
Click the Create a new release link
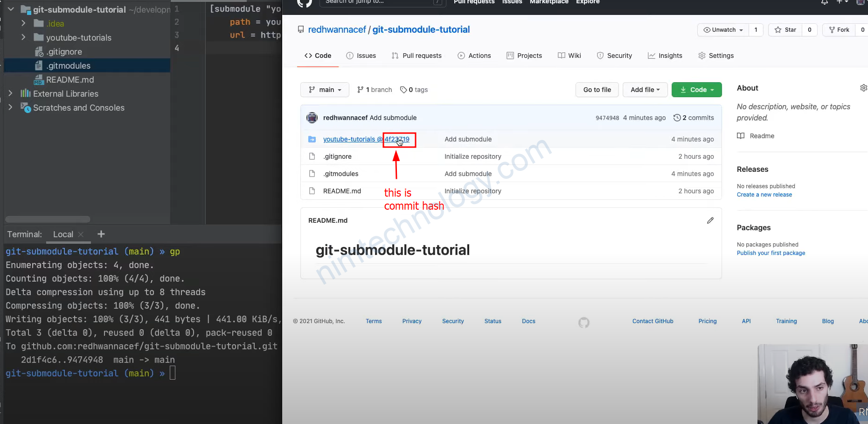coord(764,195)
